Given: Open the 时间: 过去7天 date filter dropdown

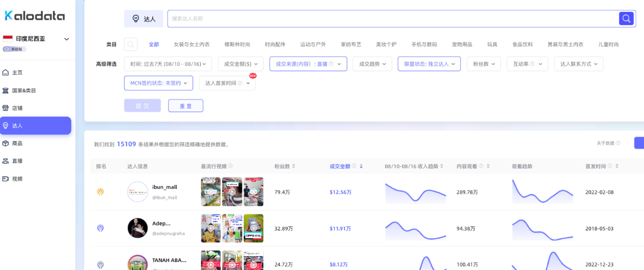Looking at the screenshot, I should (x=168, y=64).
